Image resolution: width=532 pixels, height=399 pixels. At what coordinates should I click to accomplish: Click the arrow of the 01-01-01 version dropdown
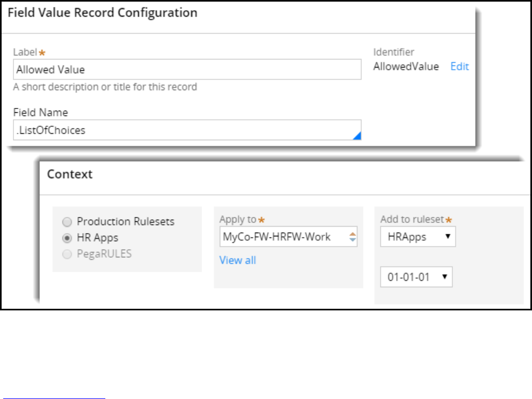tap(444, 277)
